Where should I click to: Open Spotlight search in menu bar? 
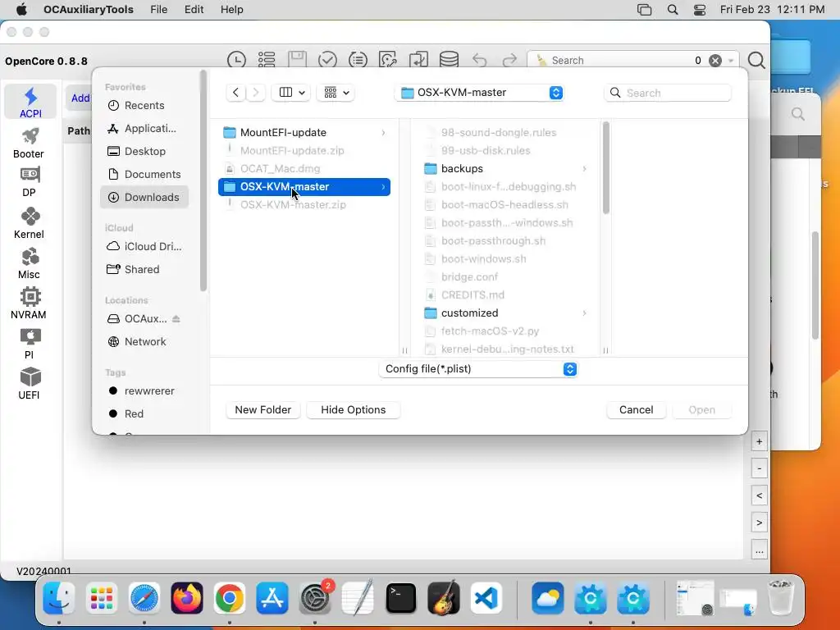[673, 10]
